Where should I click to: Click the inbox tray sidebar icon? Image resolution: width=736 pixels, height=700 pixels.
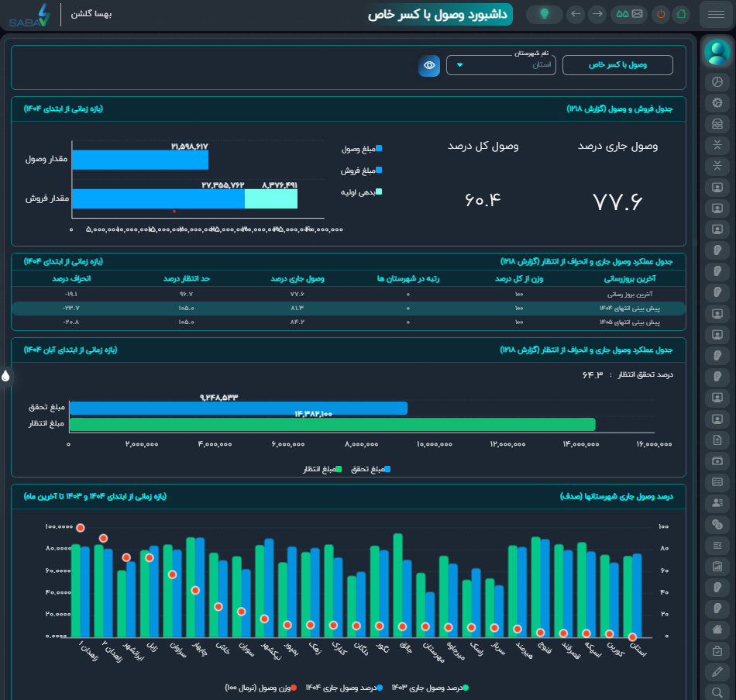(717, 124)
